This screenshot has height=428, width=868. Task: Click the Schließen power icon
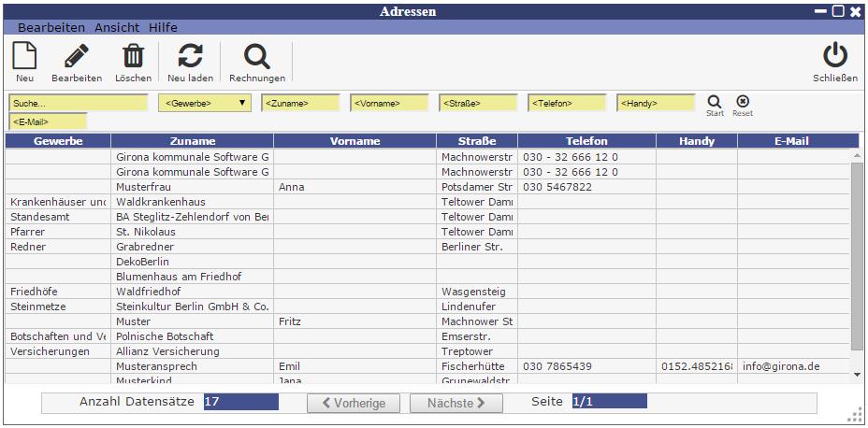click(834, 57)
